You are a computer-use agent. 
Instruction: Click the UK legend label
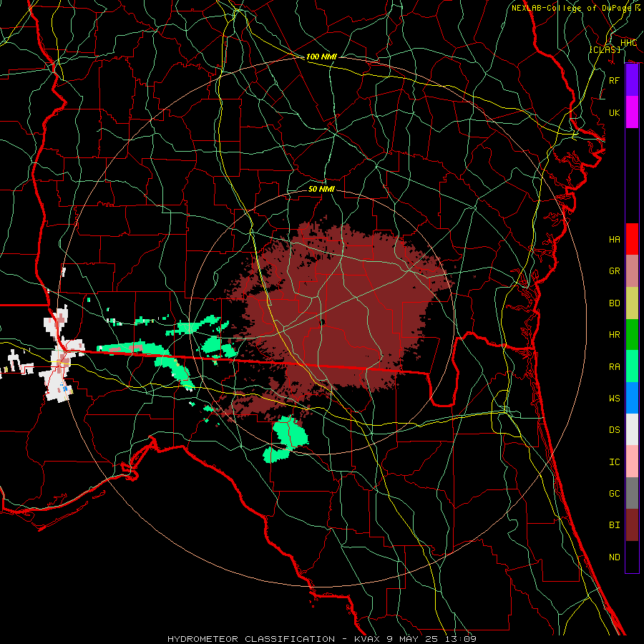(615, 112)
